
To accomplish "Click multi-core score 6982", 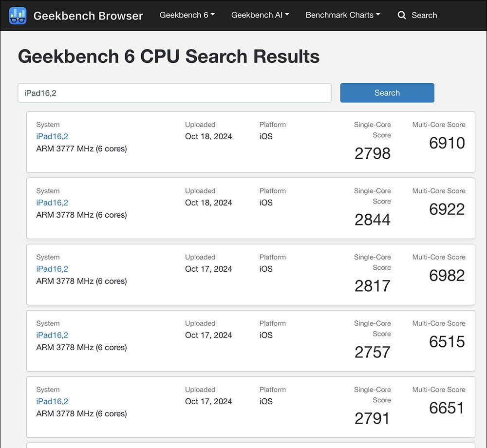I will click(447, 276).
